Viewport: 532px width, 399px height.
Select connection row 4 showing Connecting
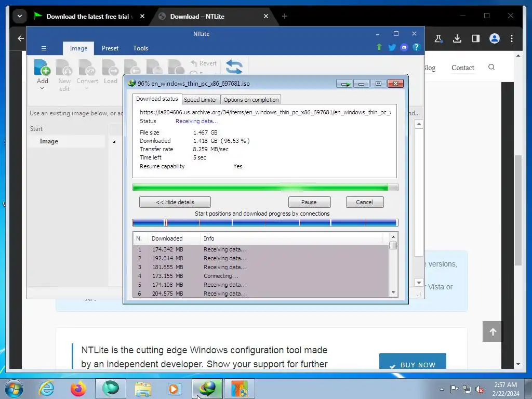pyautogui.click(x=261, y=276)
